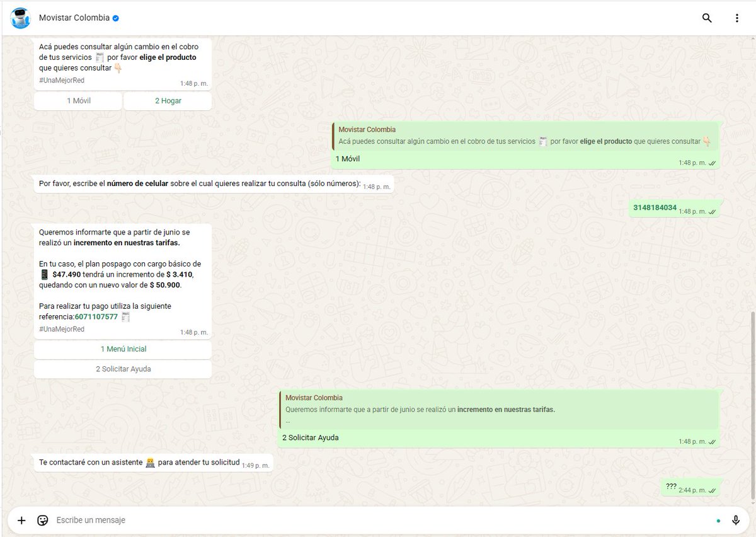
Task: Click the read-receipt checkmarks on 3148184034 message
Action: 712,212
